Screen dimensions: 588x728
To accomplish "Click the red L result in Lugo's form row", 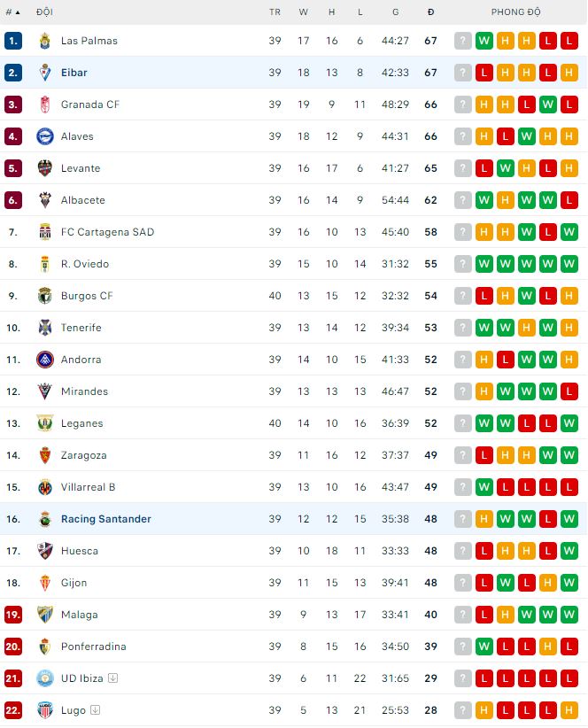I will (505, 710).
